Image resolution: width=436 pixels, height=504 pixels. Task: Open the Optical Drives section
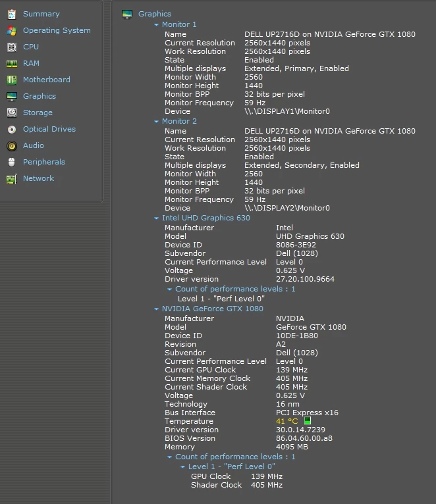[x=49, y=129]
